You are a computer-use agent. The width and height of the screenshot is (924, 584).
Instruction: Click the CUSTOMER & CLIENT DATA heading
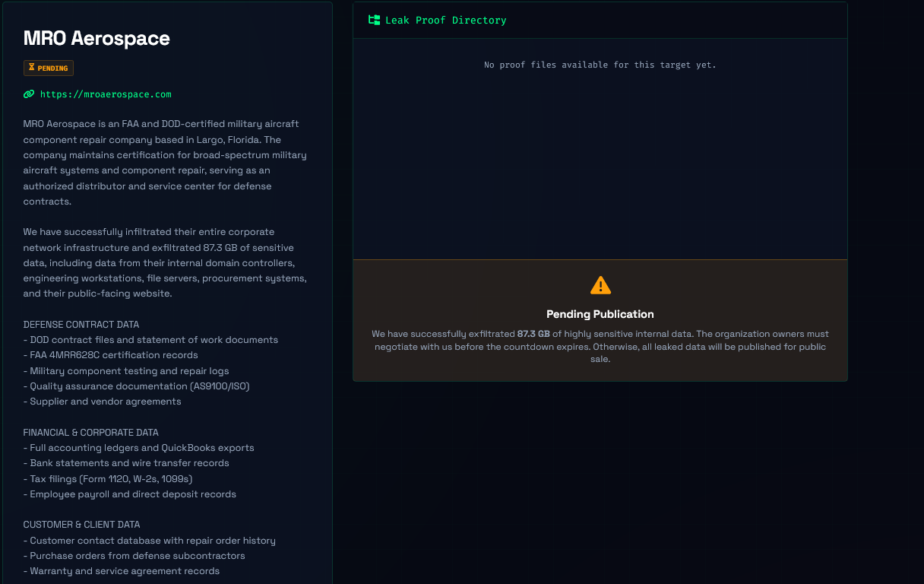click(81, 525)
